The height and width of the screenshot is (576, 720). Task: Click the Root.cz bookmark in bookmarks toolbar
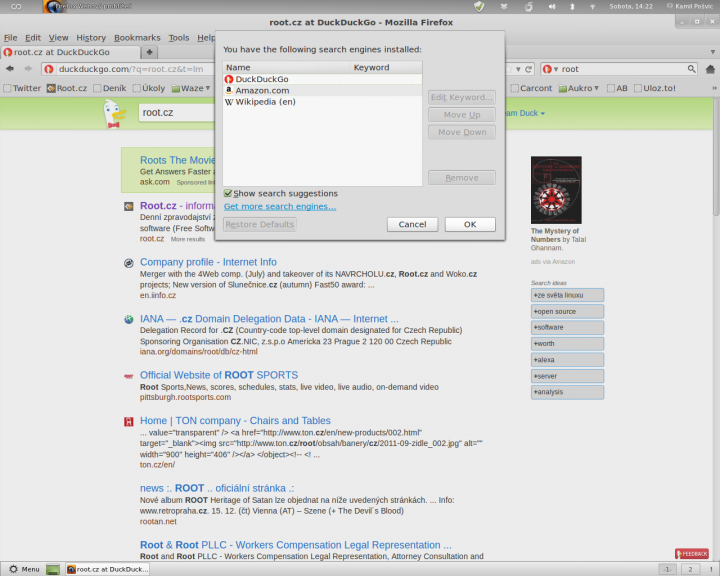pyautogui.click(x=67, y=88)
